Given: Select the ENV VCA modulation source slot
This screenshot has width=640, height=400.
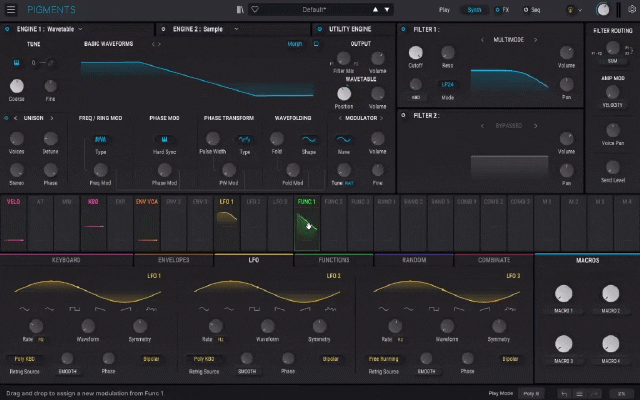Looking at the screenshot, I should [147, 223].
